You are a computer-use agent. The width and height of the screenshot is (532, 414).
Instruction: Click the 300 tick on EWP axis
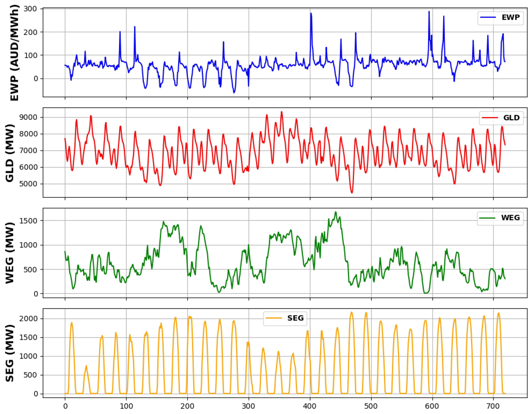click(30, 9)
